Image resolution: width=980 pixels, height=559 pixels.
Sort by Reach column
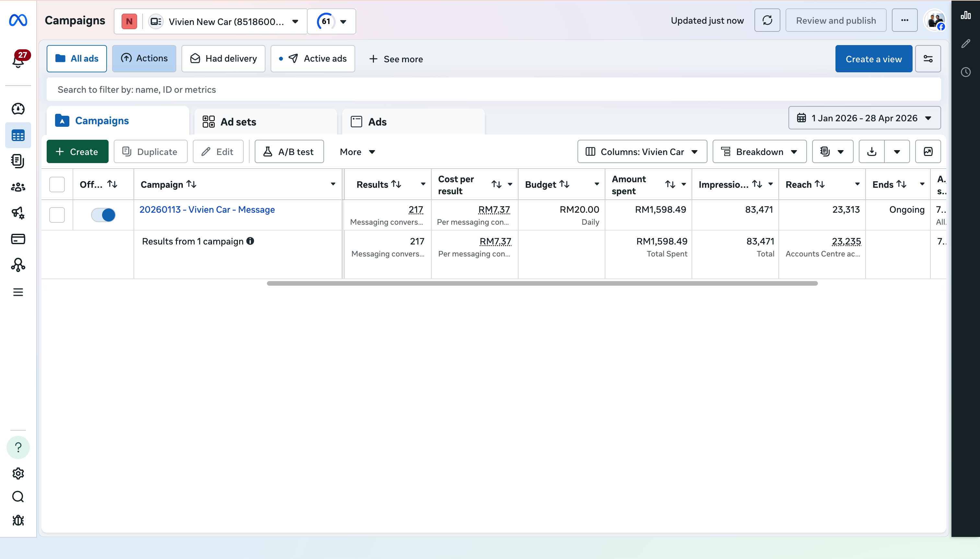(820, 184)
